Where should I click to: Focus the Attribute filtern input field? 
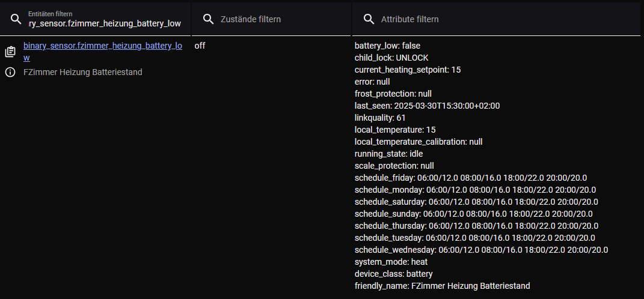pos(505,19)
